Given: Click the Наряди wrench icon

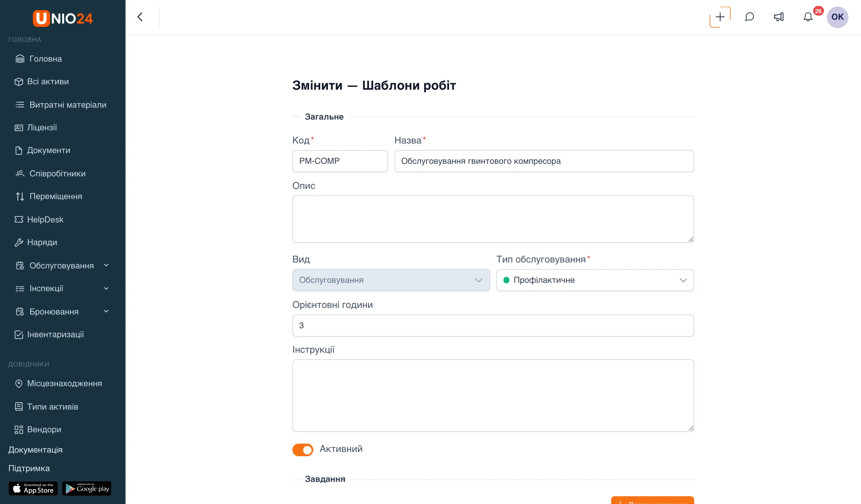Looking at the screenshot, I should 19,242.
